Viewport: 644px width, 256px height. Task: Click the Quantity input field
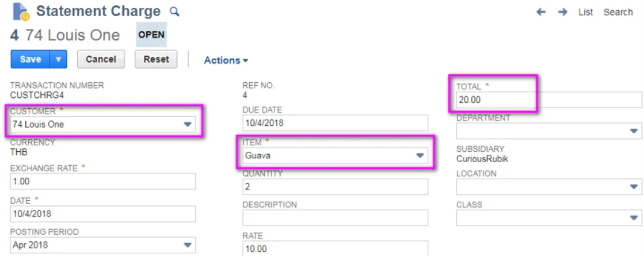335,187
